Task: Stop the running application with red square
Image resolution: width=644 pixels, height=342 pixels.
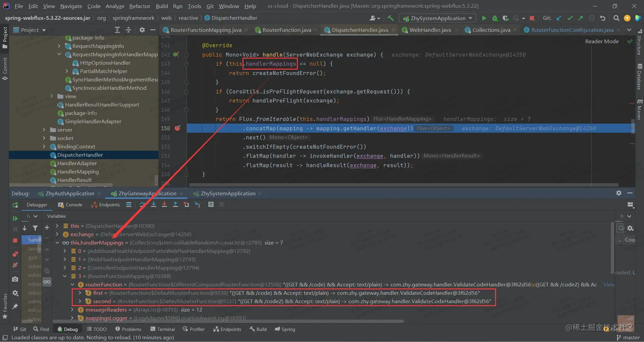Action: click(x=532, y=18)
